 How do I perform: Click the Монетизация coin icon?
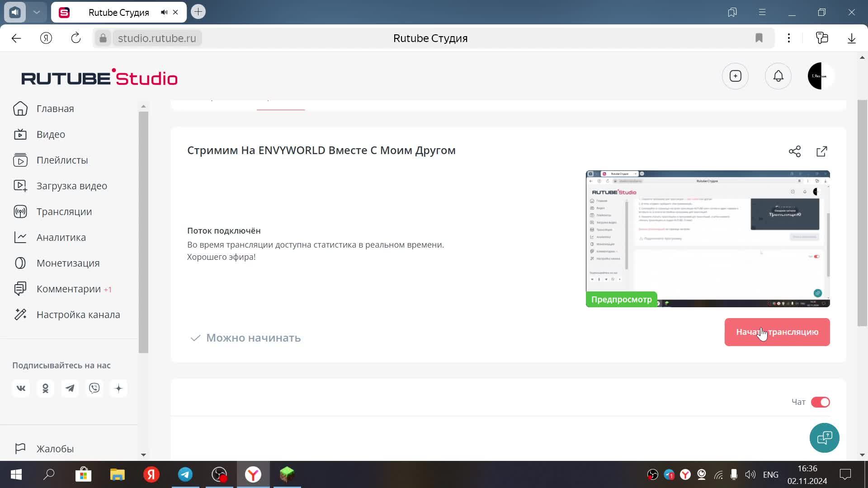coord(20,263)
